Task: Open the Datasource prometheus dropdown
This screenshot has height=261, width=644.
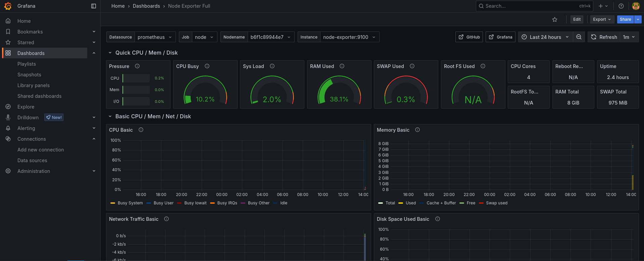Action: point(155,37)
